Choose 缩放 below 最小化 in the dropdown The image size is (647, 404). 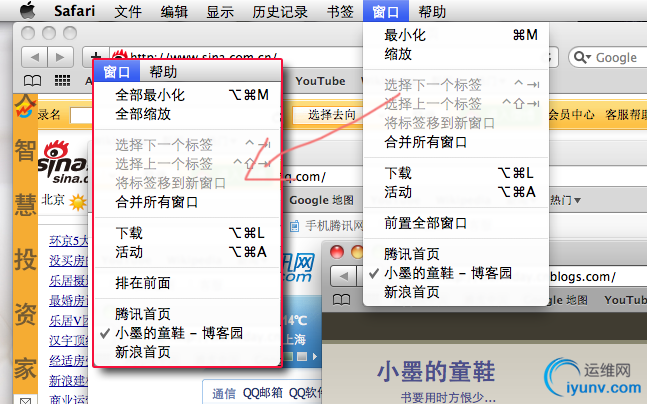pyautogui.click(x=456, y=54)
